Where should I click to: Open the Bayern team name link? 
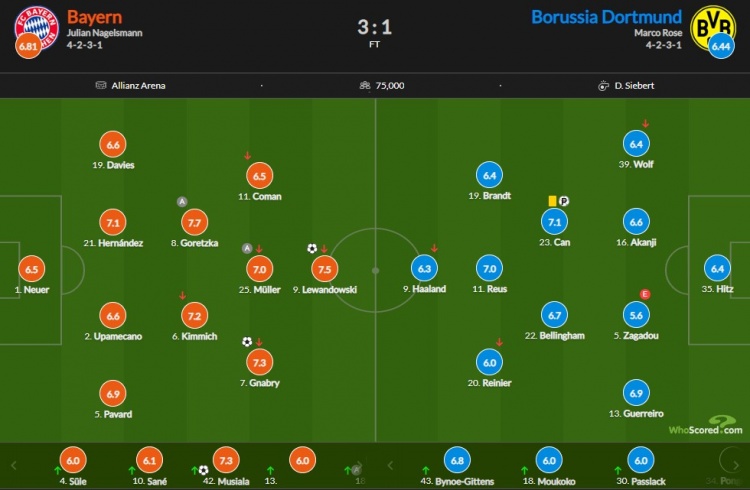tap(94, 17)
